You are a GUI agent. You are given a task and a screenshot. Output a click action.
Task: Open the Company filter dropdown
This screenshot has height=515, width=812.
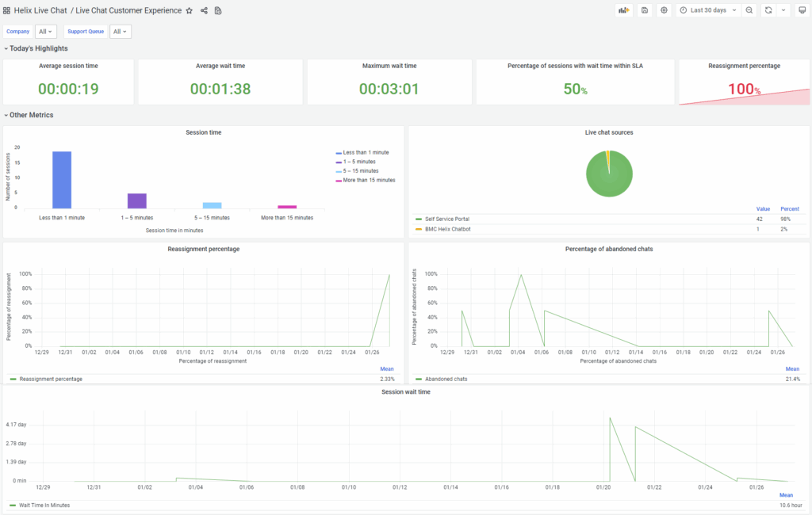coord(46,32)
